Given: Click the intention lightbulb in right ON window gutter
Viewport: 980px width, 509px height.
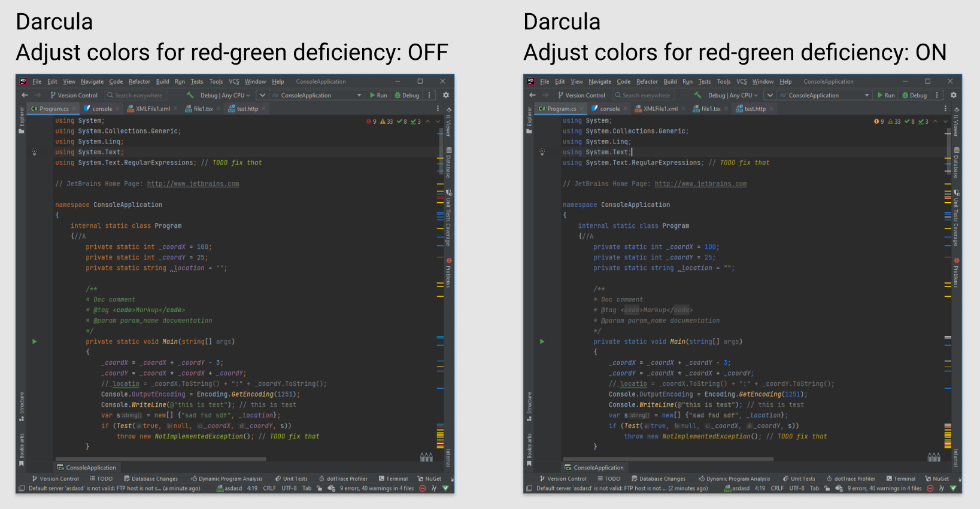Looking at the screenshot, I should click(x=542, y=152).
